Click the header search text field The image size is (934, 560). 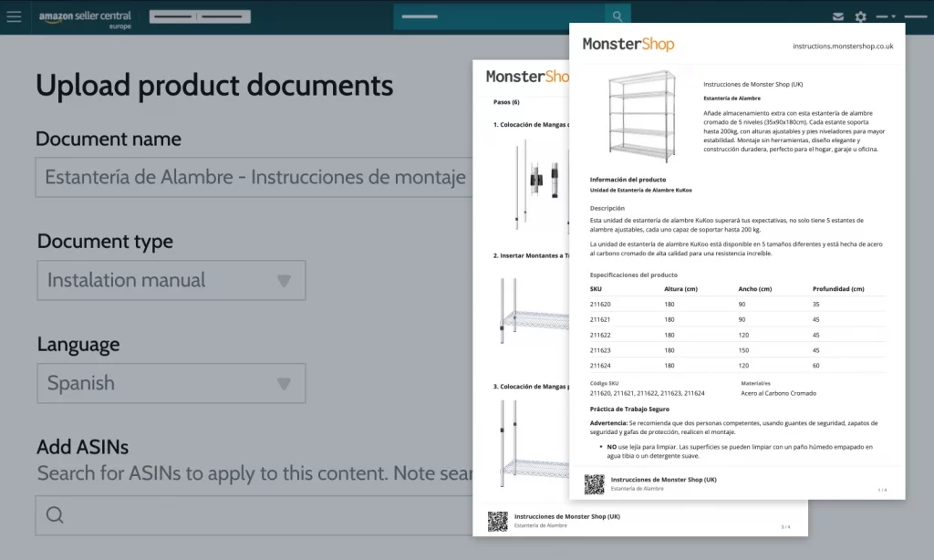499,16
